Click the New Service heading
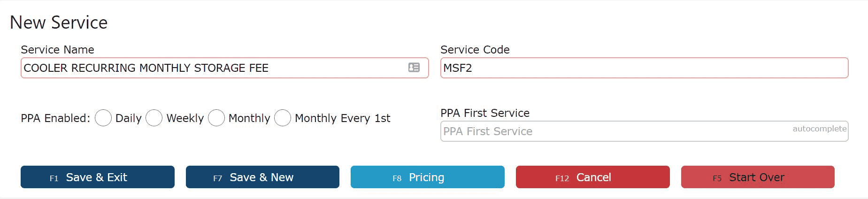Viewport: 868px width, 199px height. pyautogui.click(x=59, y=23)
